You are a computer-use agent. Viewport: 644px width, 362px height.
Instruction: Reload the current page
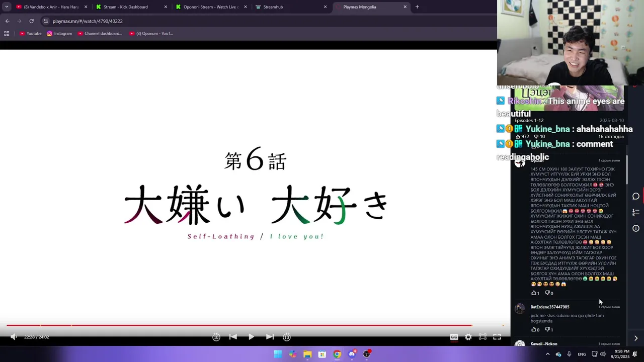tap(31, 21)
